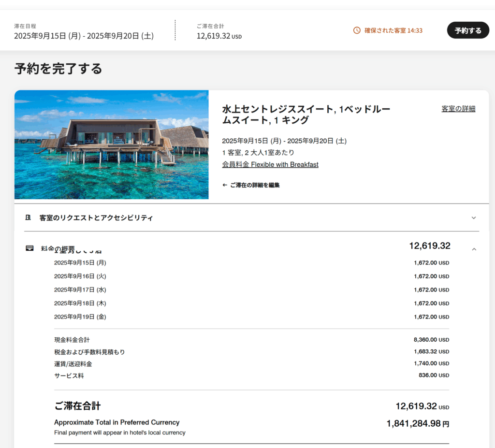The height and width of the screenshot is (448, 495).
Task: Click the credit card icon beside 料金の概要
Action: coord(29,248)
